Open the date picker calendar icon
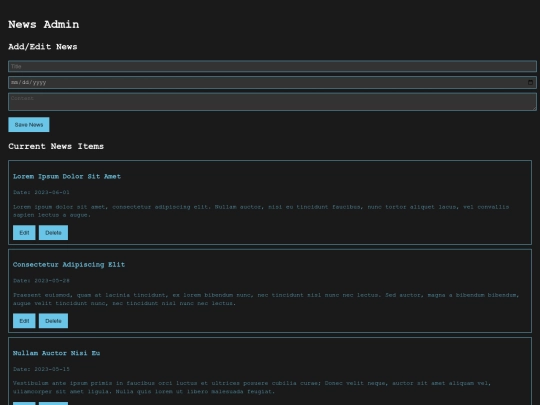The image size is (540, 405). [x=530, y=82]
